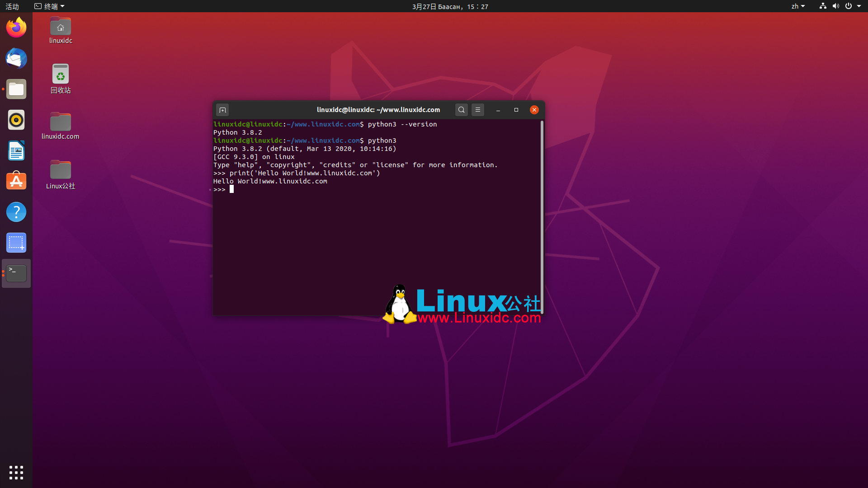The height and width of the screenshot is (488, 868).
Task: Open the 终端 menu in the top bar
Action: tap(49, 6)
